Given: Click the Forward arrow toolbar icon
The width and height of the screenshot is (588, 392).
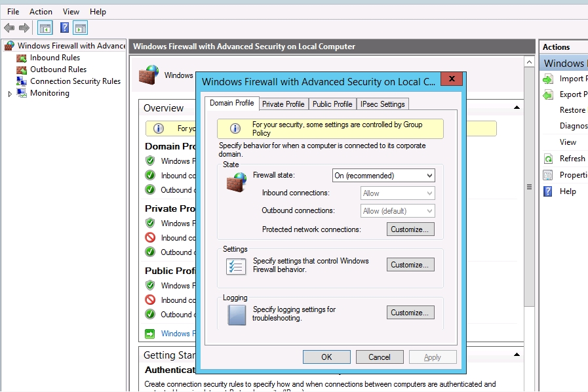Looking at the screenshot, I should (24, 28).
